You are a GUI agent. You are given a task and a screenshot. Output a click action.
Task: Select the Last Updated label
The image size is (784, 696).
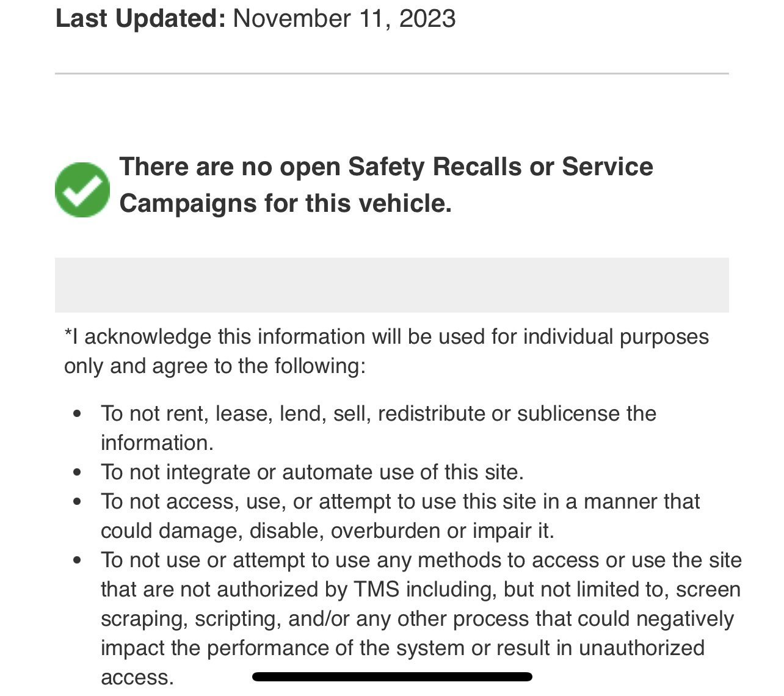pyautogui.click(x=140, y=18)
